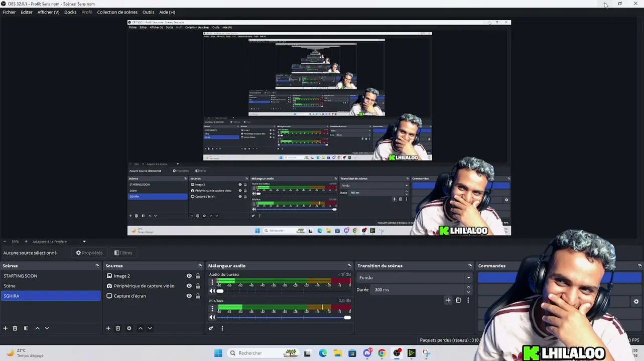
Task: Decrease the transition Durée value
Action: [468, 292]
